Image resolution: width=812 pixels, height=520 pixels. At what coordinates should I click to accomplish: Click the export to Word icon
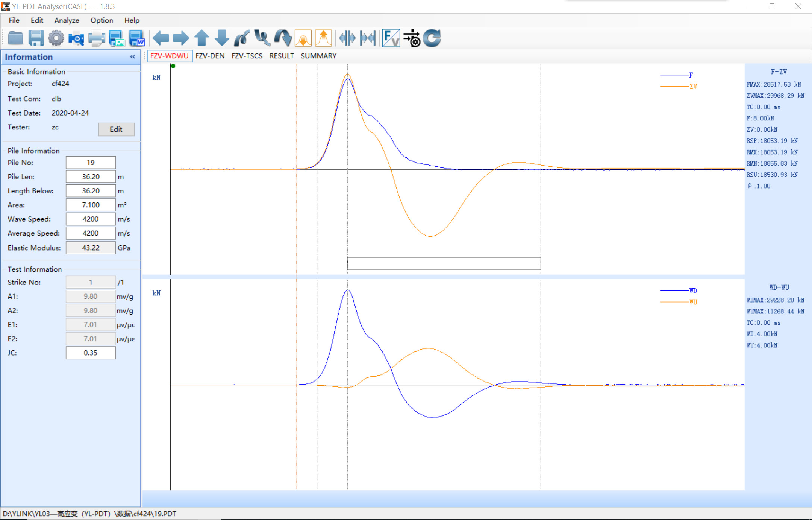click(x=137, y=38)
